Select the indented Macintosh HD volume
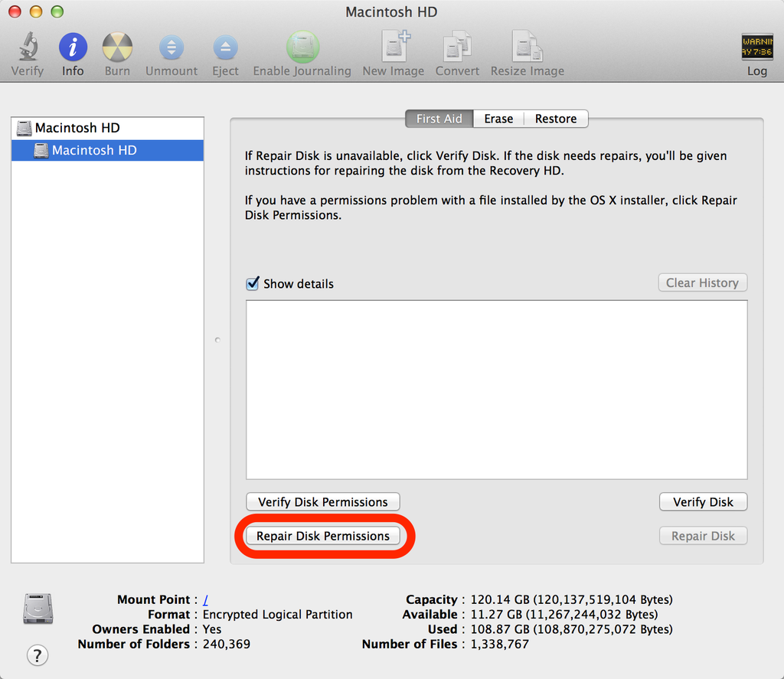 [107, 151]
